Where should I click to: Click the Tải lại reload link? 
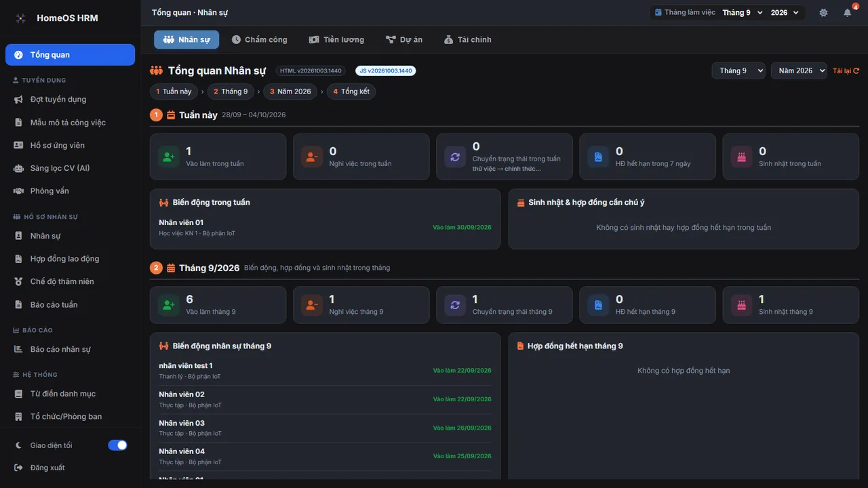tap(846, 71)
